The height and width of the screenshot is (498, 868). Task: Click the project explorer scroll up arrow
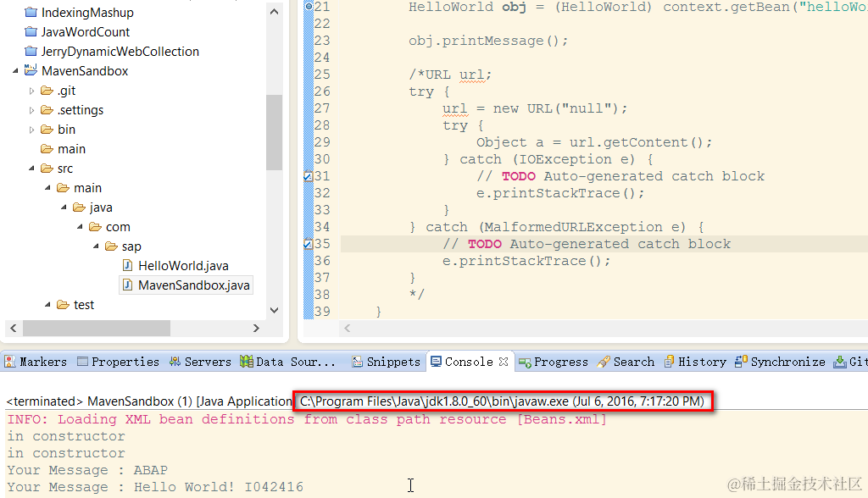pos(274,12)
